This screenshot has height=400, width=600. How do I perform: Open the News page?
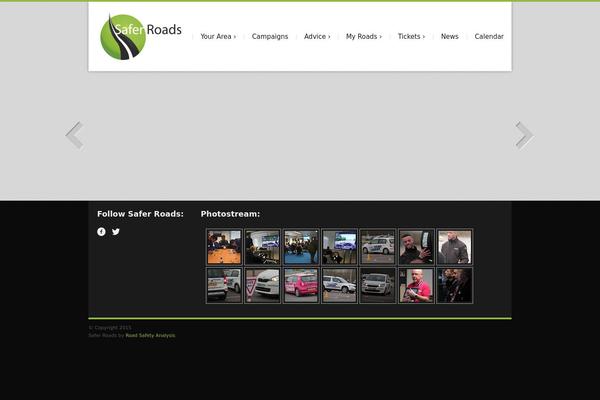pos(450,36)
